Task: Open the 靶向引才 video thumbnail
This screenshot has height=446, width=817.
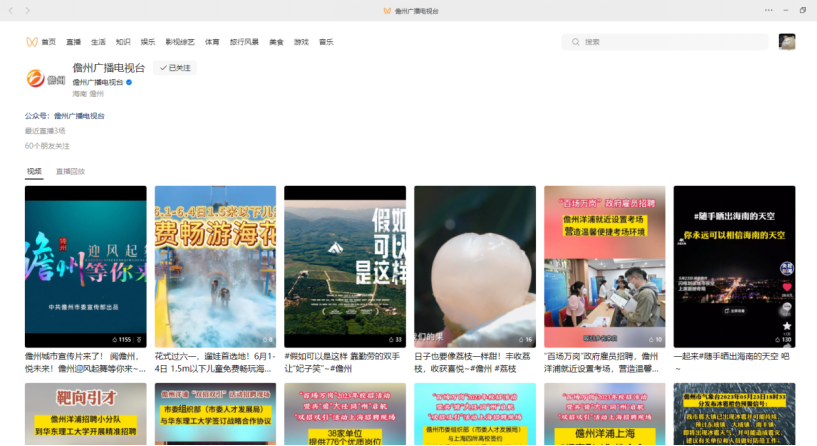Action: coord(85,414)
